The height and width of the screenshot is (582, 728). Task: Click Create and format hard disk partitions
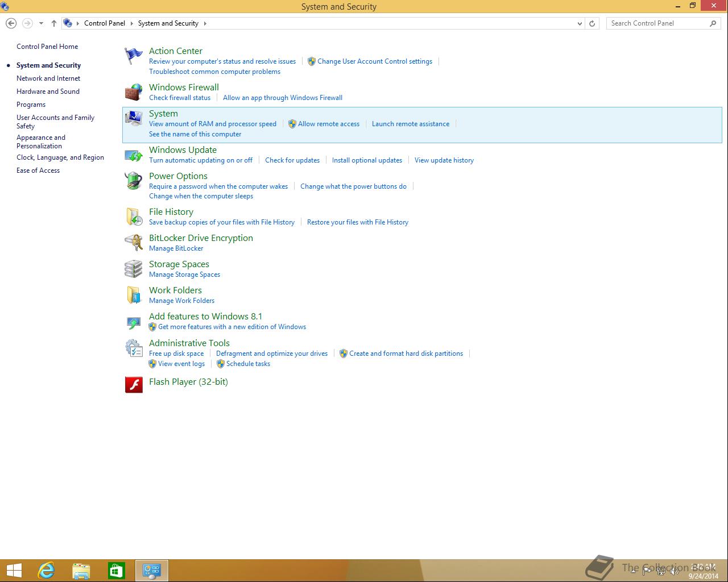406,354
